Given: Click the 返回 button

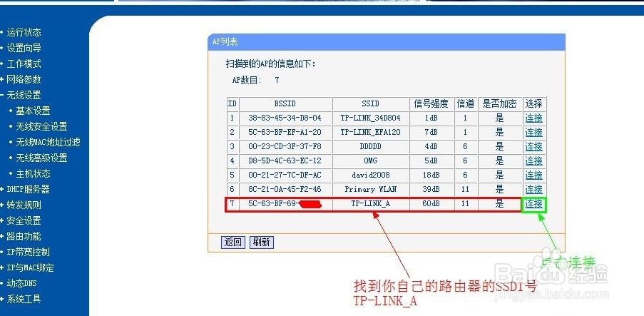Looking at the screenshot, I should coord(233,242).
